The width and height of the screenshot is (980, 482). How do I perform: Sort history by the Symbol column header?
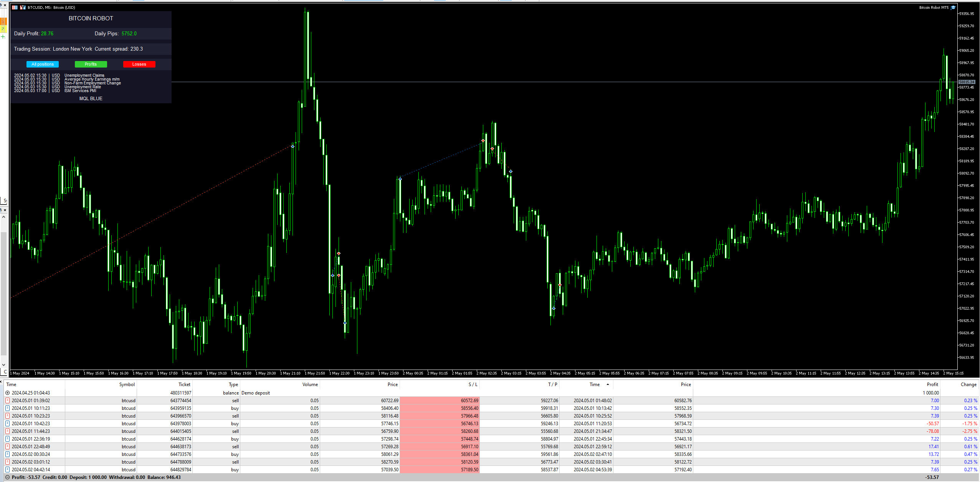127,384
